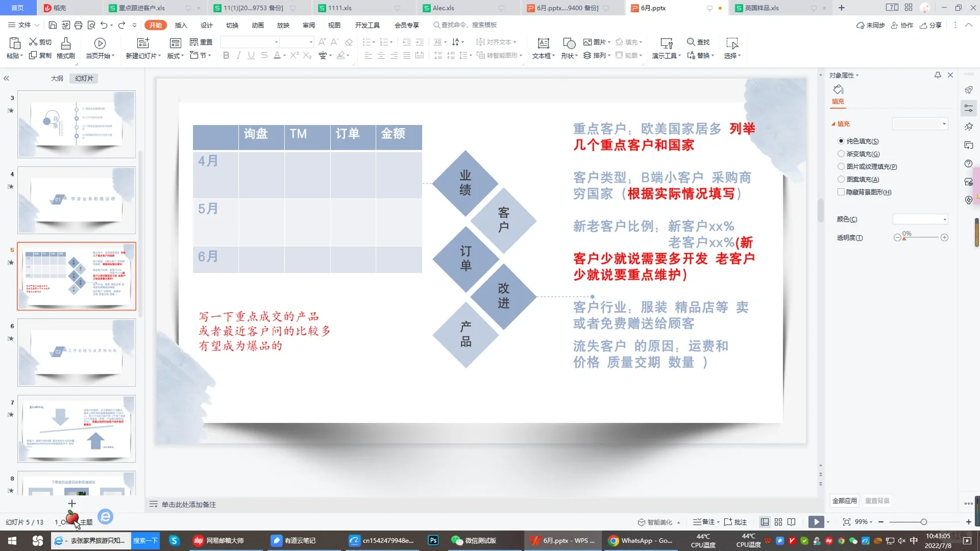Select Solid fill (纯色填充) radio

[841, 141]
